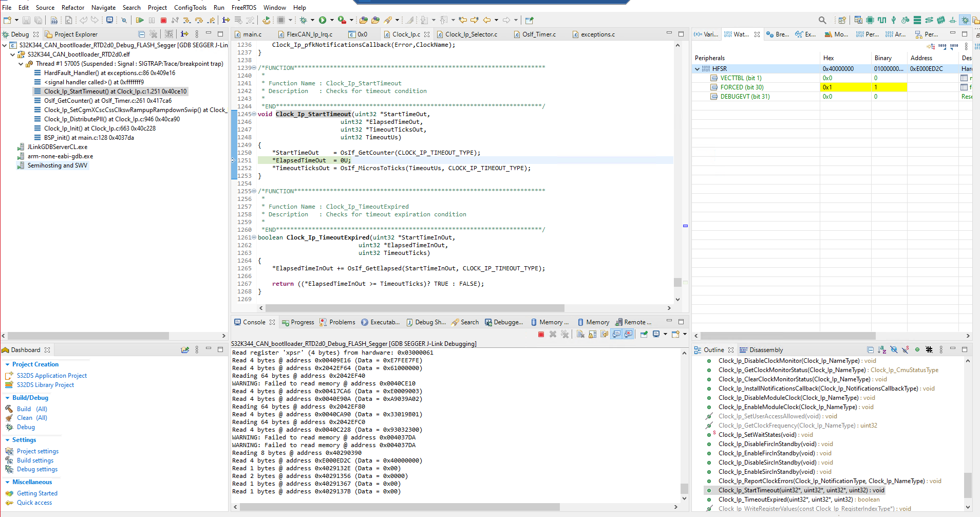This screenshot has height=517, width=980.
Task: Click red terminate icon in Console toolbar
Action: [541, 334]
